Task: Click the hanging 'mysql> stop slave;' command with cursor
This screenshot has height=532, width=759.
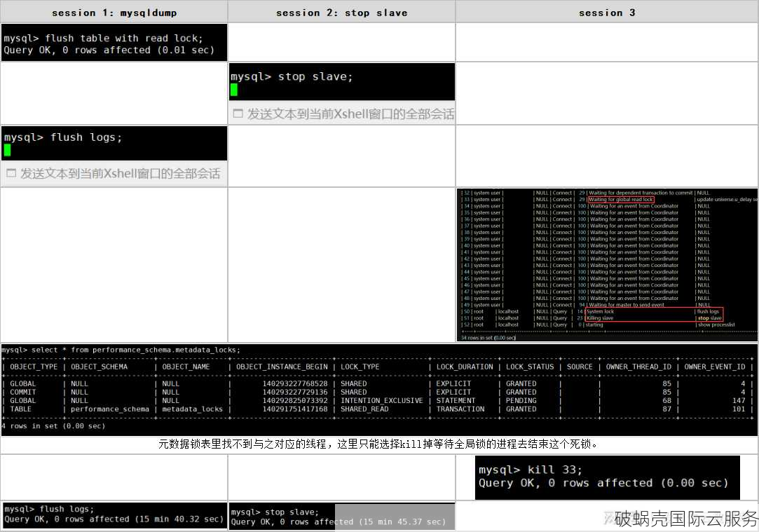Action: pyautogui.click(x=292, y=76)
